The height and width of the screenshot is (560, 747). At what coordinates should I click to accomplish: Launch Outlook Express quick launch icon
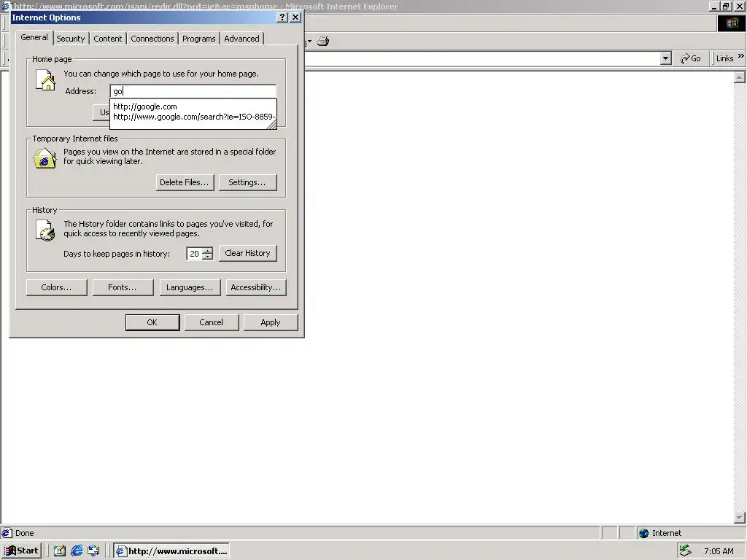pyautogui.click(x=93, y=551)
